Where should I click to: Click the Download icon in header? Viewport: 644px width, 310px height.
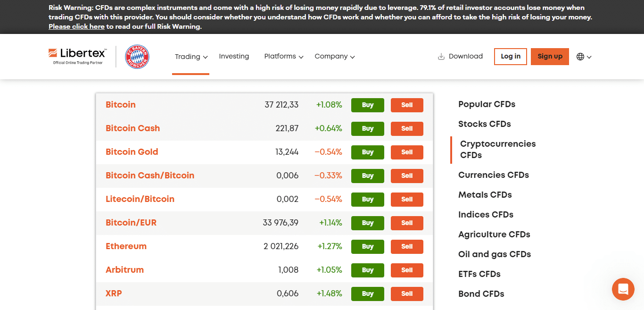tap(441, 57)
